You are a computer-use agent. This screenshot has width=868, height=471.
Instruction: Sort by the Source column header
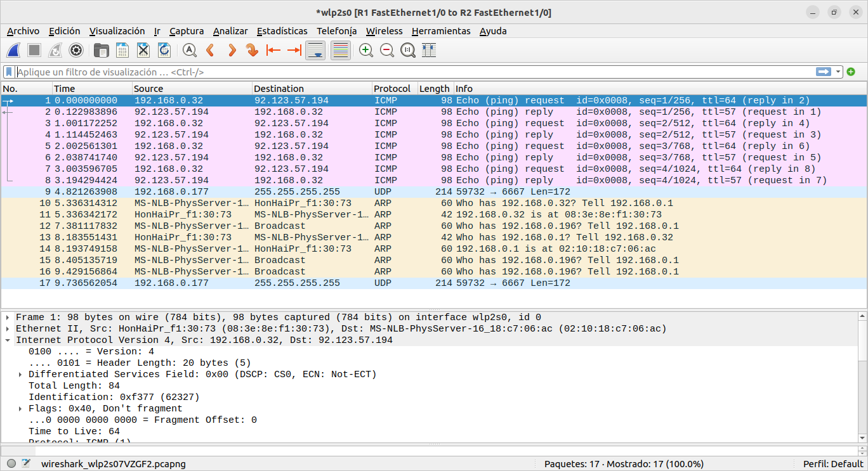pyautogui.click(x=192, y=89)
